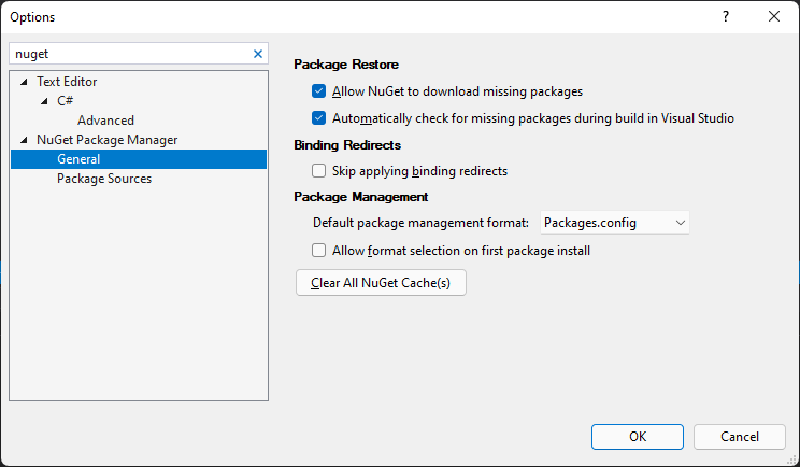Select the General tree item

[79, 159]
